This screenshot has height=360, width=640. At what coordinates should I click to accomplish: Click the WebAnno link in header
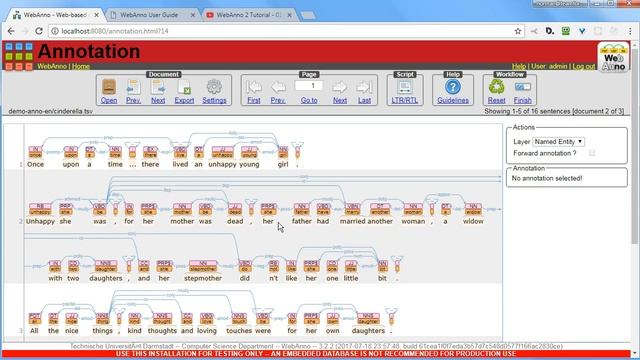[51, 66]
